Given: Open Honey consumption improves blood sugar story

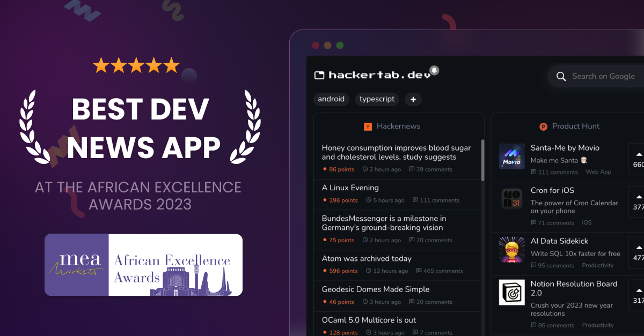Looking at the screenshot, I should [x=397, y=152].
